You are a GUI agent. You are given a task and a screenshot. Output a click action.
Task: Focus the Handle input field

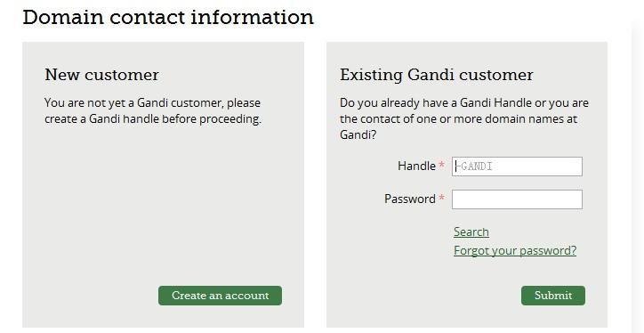pyautogui.click(x=517, y=166)
